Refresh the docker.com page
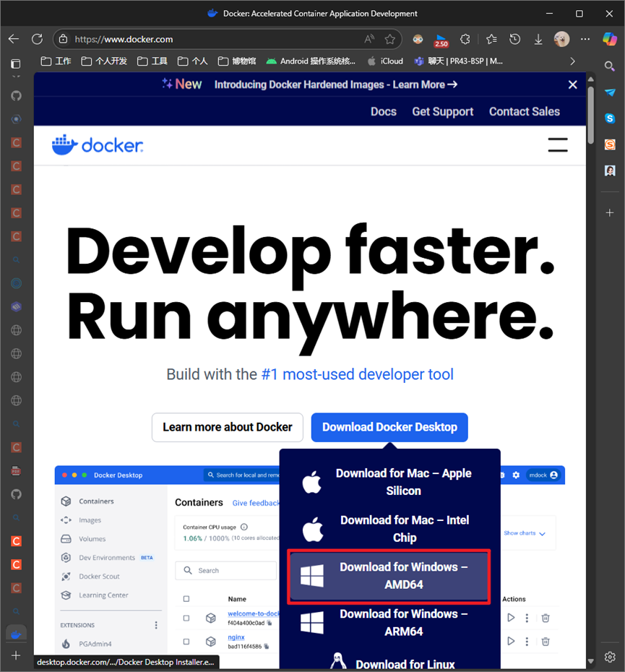This screenshot has width=625, height=672. [38, 39]
